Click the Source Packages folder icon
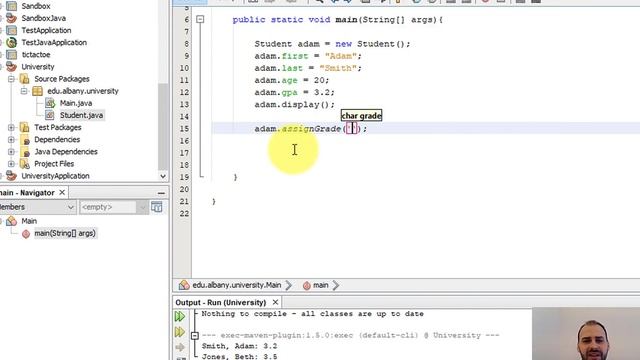 (x=24, y=79)
